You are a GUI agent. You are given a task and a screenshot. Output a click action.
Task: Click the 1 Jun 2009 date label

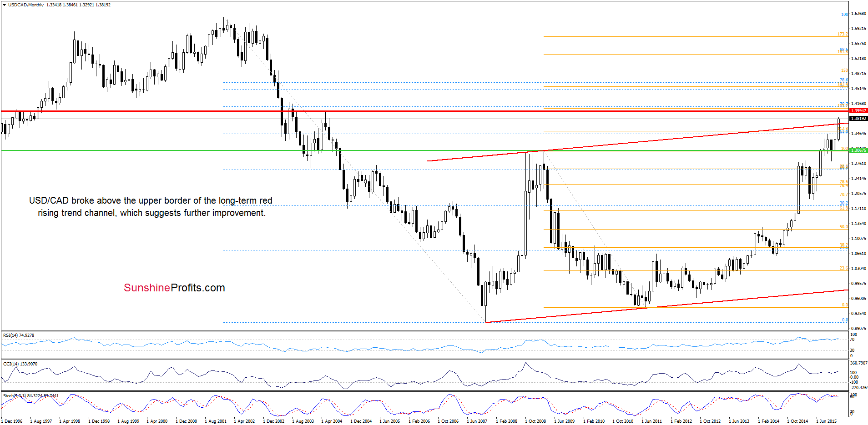click(565, 421)
